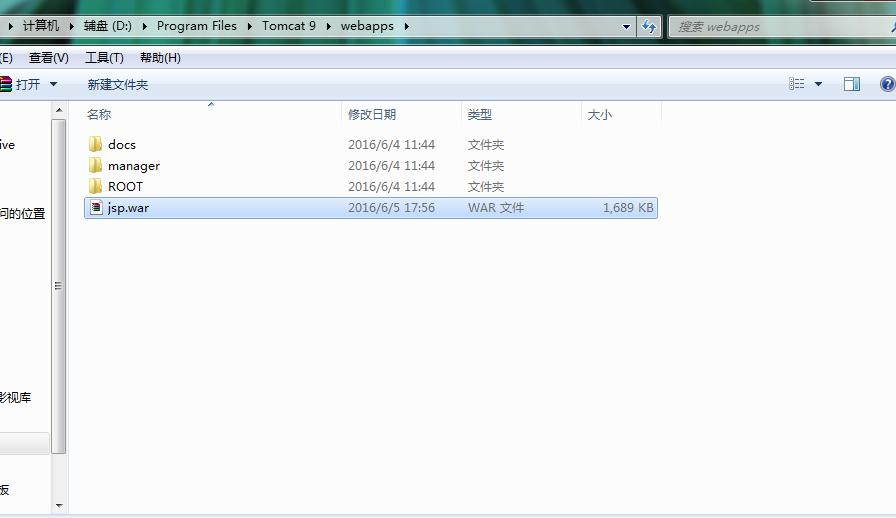
Task: Select the manager folder name
Action: 134,166
